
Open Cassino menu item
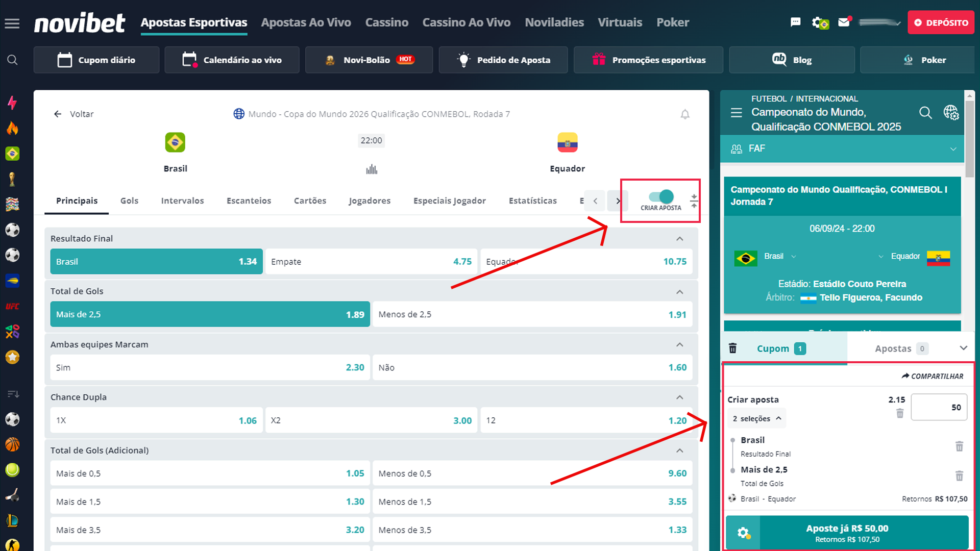click(386, 22)
